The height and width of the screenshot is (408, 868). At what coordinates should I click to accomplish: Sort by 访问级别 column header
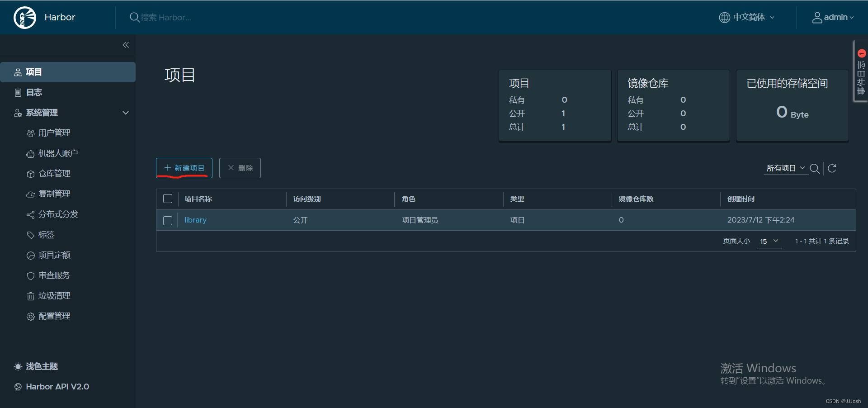[307, 199]
